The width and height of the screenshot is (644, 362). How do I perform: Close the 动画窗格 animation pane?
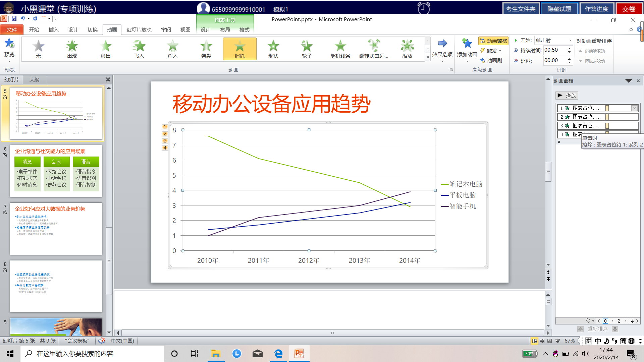coord(638,81)
